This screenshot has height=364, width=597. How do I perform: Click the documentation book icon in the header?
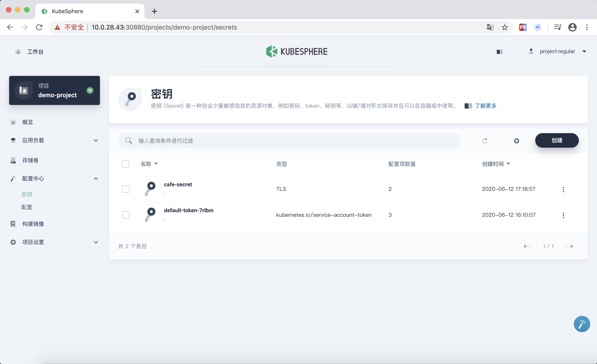[x=500, y=52]
